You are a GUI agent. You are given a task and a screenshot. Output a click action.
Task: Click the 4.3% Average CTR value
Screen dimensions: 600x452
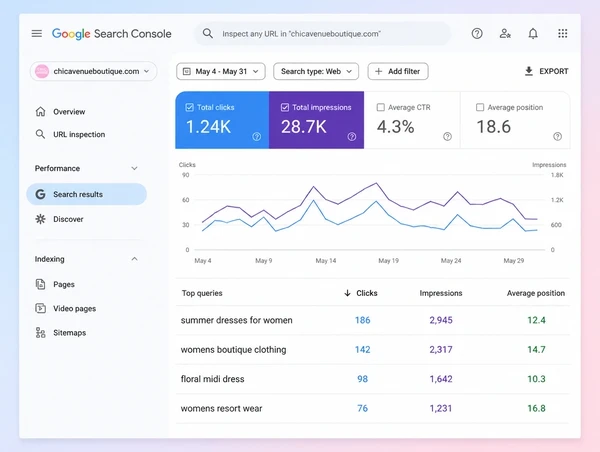point(395,127)
